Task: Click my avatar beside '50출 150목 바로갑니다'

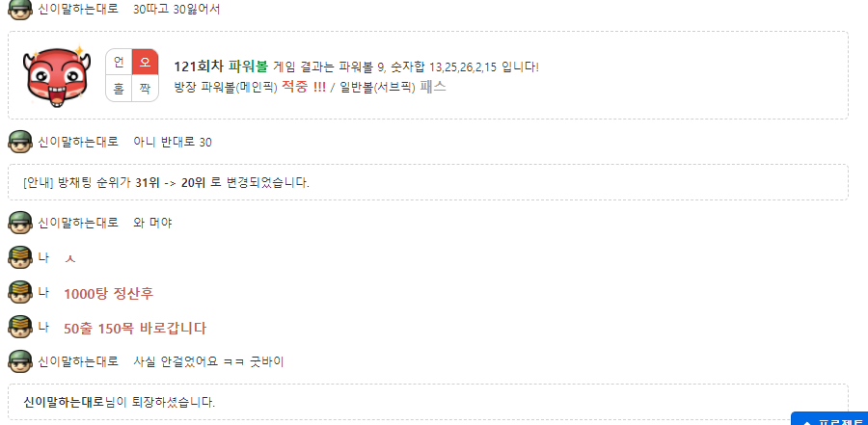Action: click(20, 327)
